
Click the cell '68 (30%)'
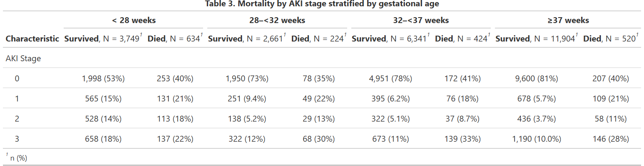pos(319,139)
